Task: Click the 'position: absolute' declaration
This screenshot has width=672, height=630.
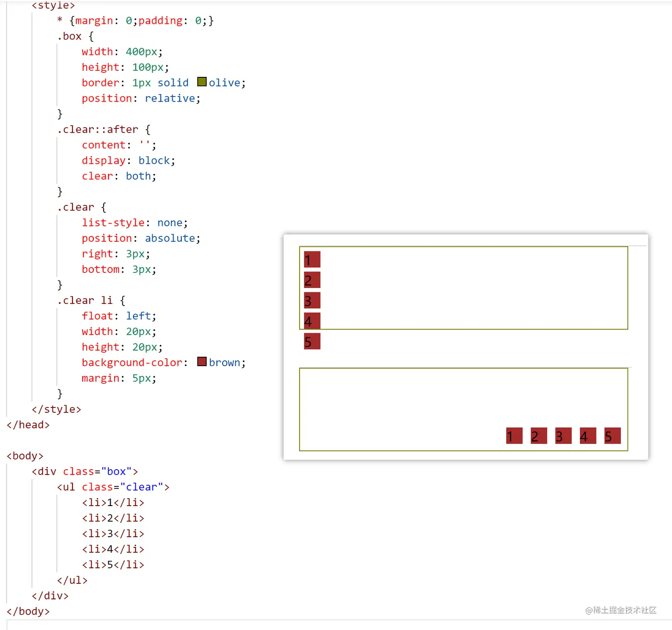Action: [141, 238]
